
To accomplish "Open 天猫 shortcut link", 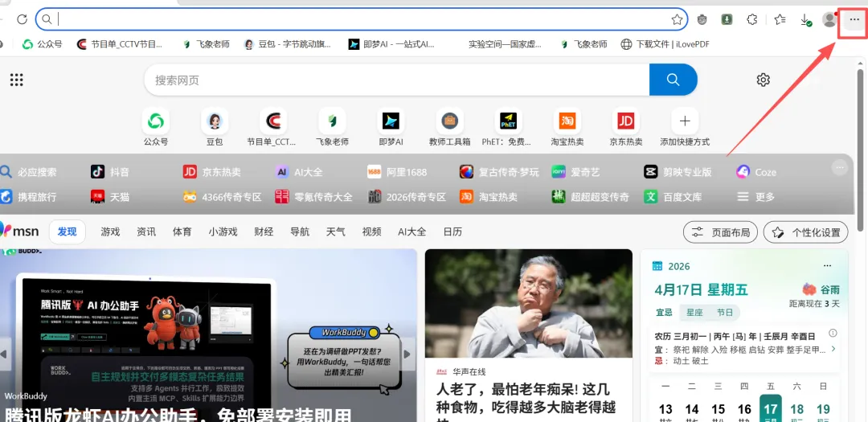I will [110, 197].
